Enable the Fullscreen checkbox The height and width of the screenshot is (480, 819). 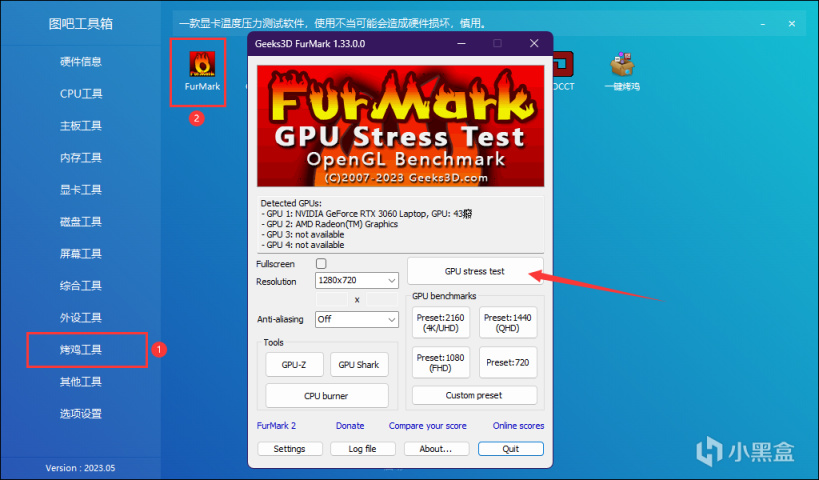click(321, 264)
